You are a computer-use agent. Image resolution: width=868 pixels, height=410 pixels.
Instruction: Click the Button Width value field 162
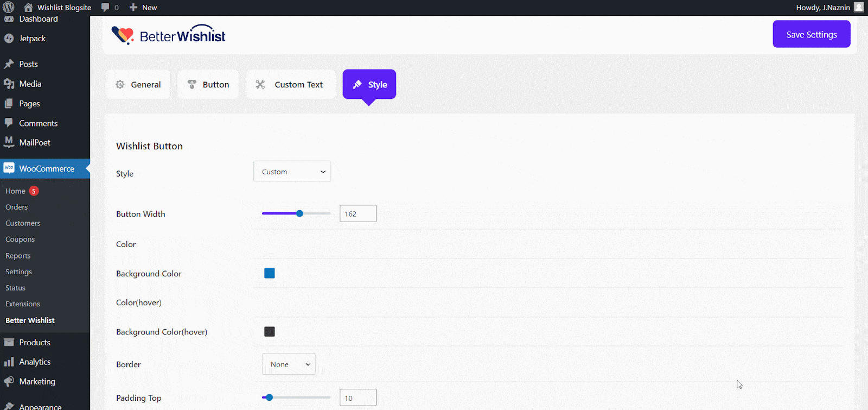click(358, 213)
